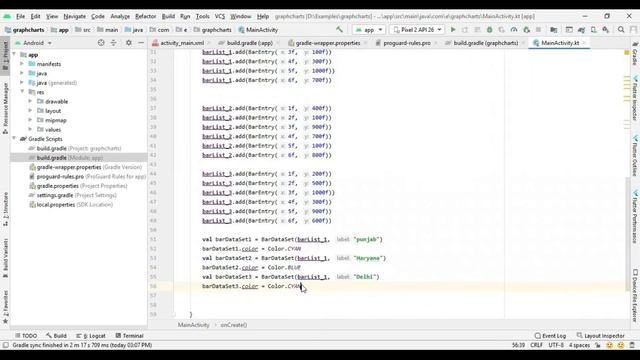Image resolution: width=640 pixels, height=360 pixels.
Task: Click the UTF-8 encoding in status bar
Action: click(x=556, y=345)
